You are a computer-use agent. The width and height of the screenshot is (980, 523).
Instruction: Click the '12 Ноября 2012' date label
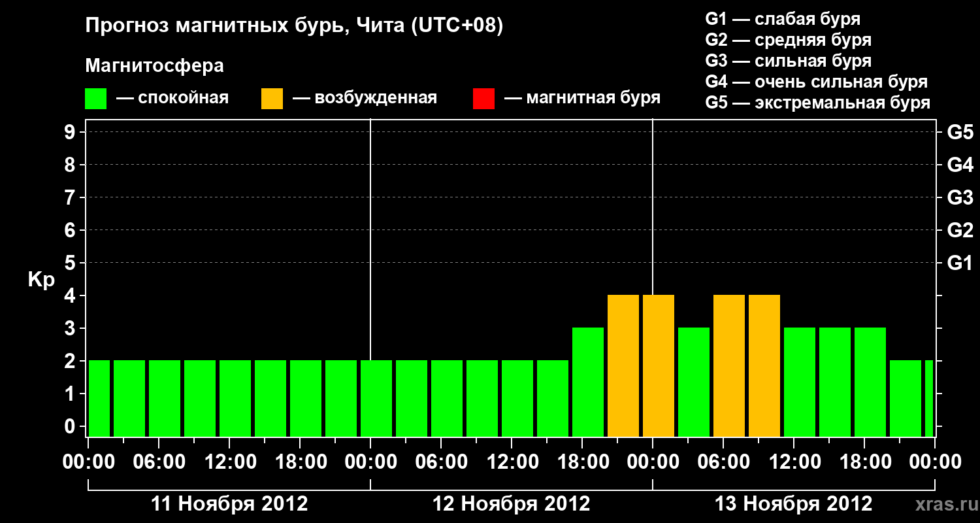pyautogui.click(x=512, y=504)
